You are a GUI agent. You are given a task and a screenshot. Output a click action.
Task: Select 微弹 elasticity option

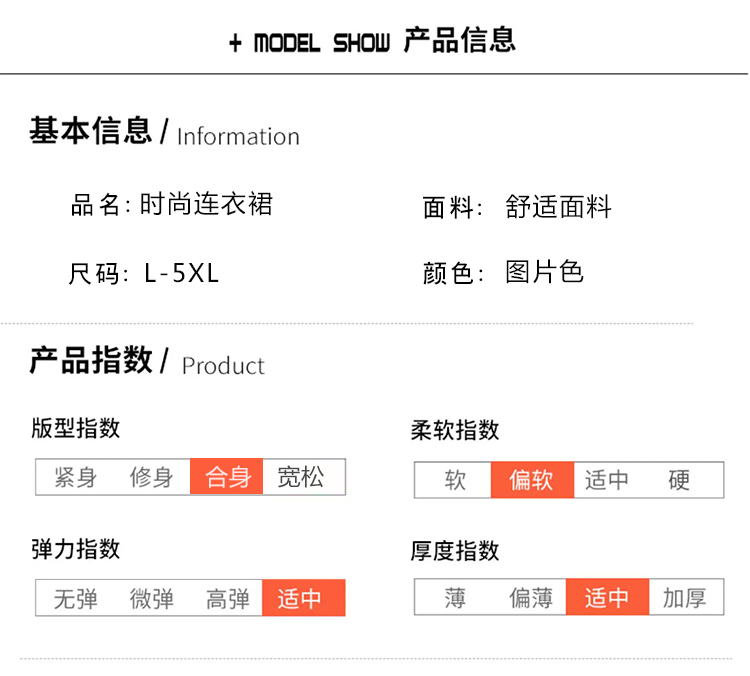tap(151, 598)
